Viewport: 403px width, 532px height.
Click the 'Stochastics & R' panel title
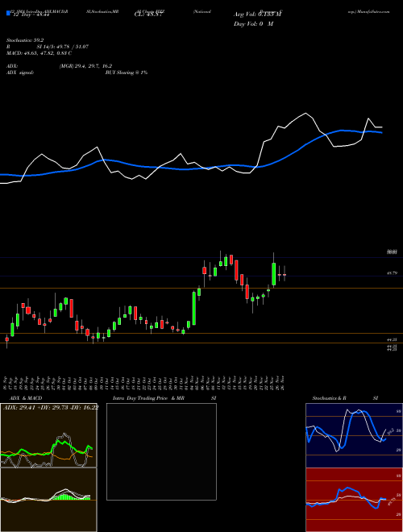pos(329,398)
